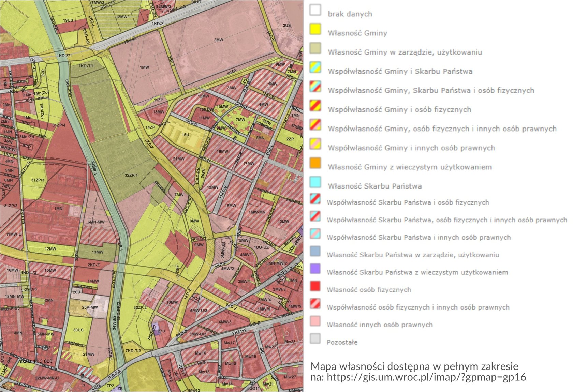Click the khaki Gminy w zarządzie swatch
This screenshot has width=573, height=392.
(x=315, y=48)
